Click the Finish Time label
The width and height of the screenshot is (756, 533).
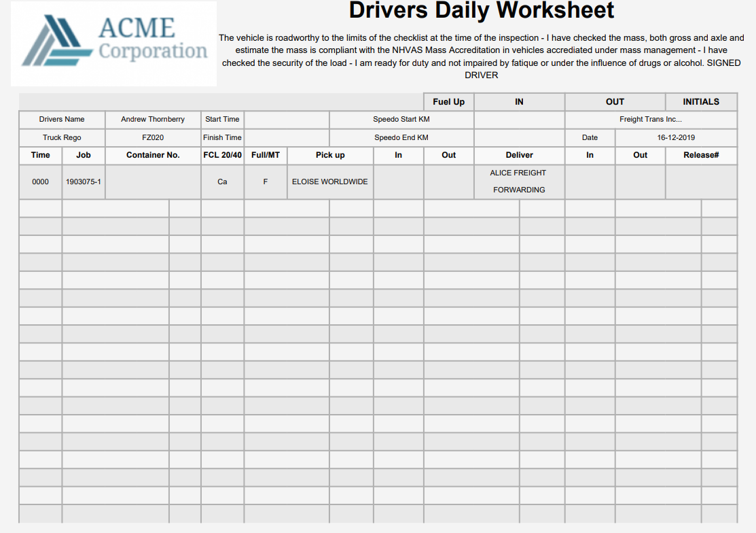tap(222, 137)
